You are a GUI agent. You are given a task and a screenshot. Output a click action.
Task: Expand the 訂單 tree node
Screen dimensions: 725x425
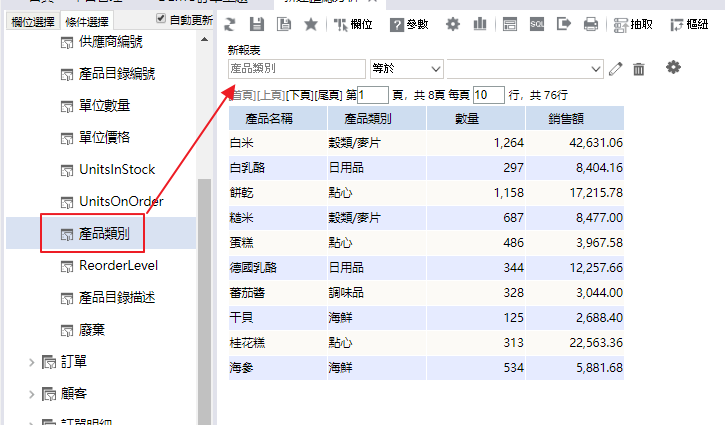31,361
